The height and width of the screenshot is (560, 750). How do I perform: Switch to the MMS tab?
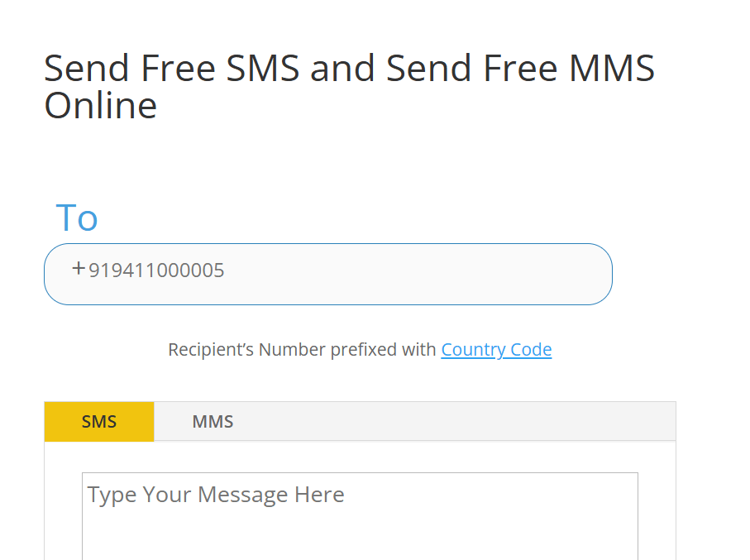click(x=213, y=422)
